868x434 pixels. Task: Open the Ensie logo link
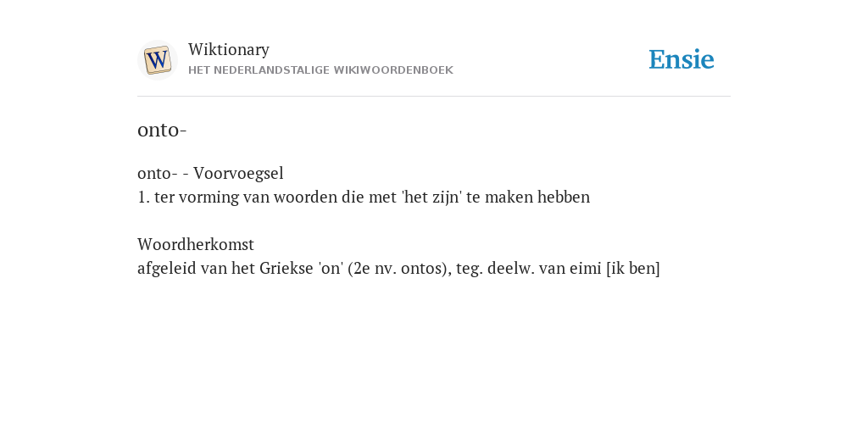[x=682, y=60]
